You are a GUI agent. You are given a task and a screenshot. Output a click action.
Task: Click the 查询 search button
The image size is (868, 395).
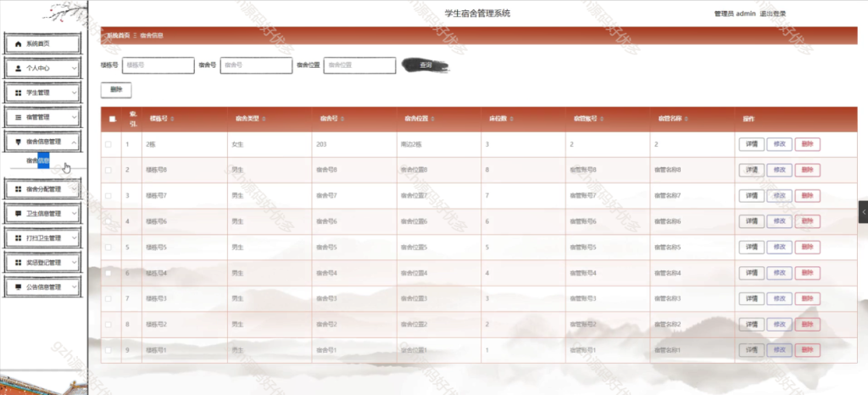click(426, 65)
